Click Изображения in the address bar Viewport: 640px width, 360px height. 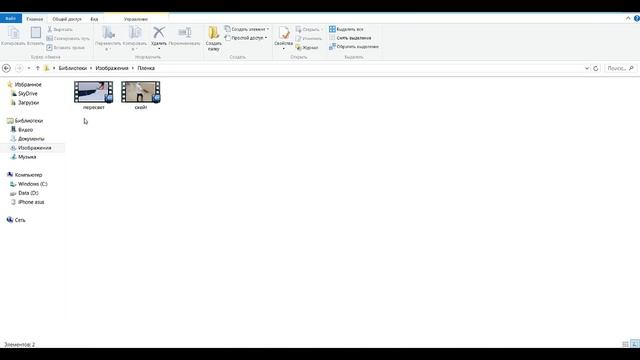[x=112, y=68]
